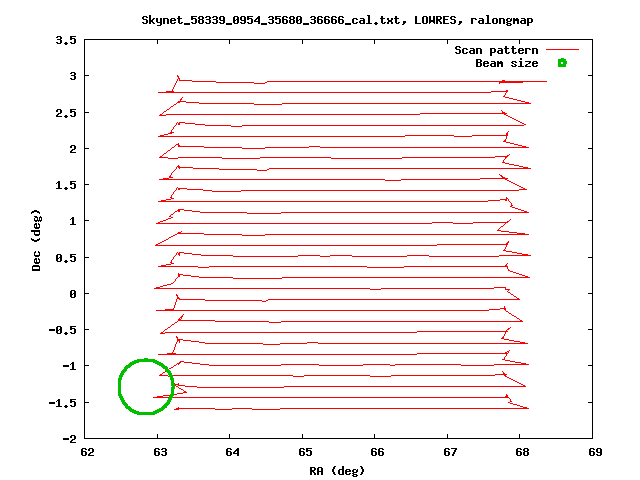Screen dimensions: 640x480
Task: Click the x-axis tick label 65
Action: [305, 452]
